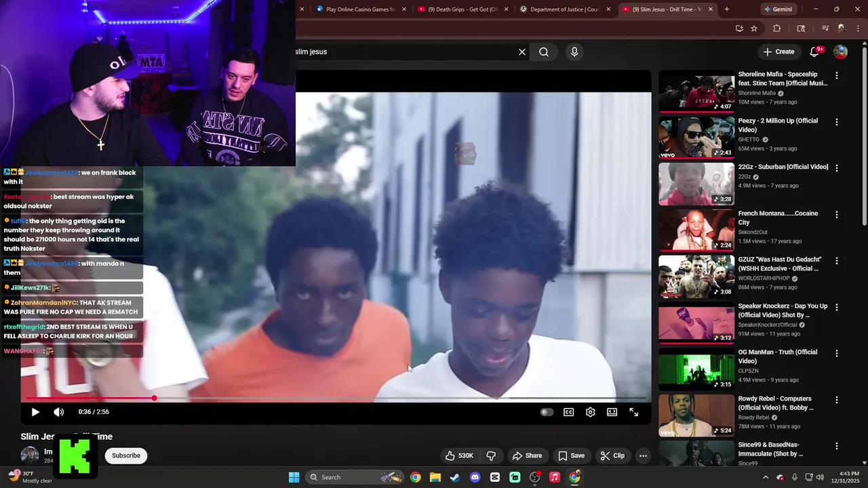
Task: Switch to theater mode view
Action: pyautogui.click(x=612, y=412)
